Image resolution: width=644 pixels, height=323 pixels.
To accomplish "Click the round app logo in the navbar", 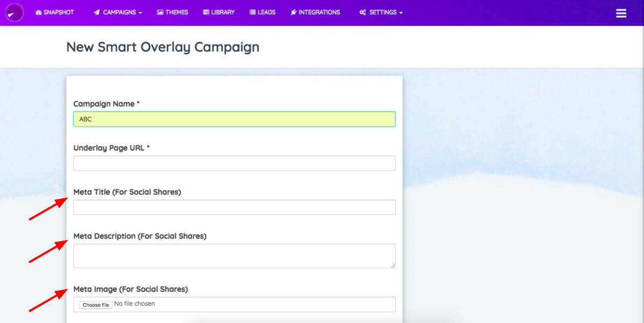I will (15, 12).
